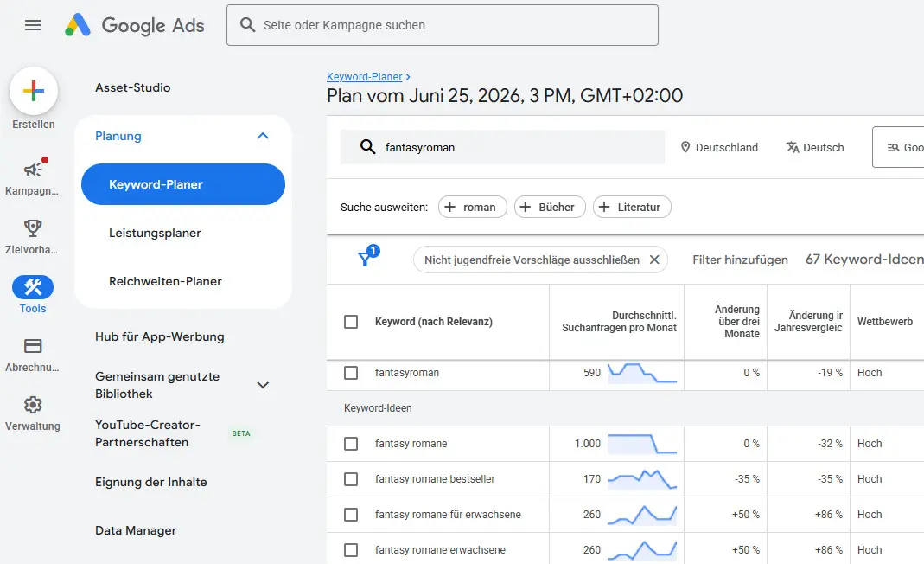Sort by Keyword (nach Relevanz) column
This screenshot has height=564, width=924.
(434, 322)
